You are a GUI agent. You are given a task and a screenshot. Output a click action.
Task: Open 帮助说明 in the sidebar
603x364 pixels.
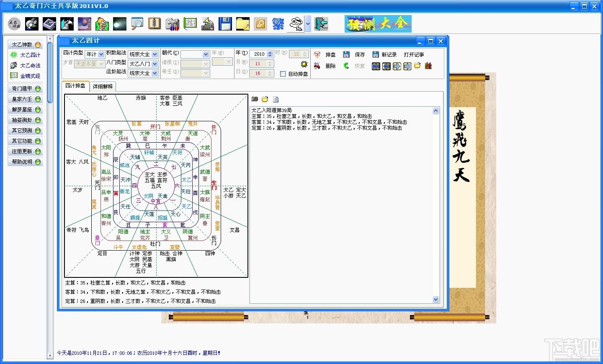point(26,162)
